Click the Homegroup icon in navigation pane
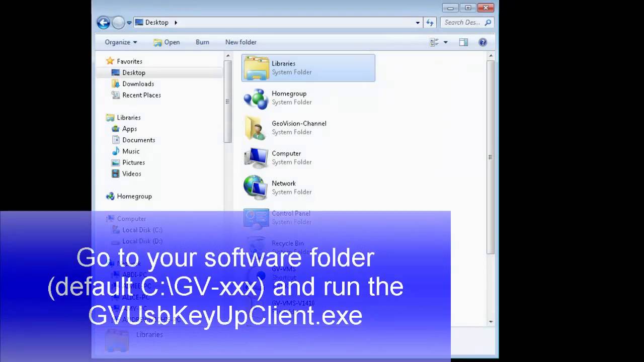This screenshot has width=644, height=362. click(110, 196)
